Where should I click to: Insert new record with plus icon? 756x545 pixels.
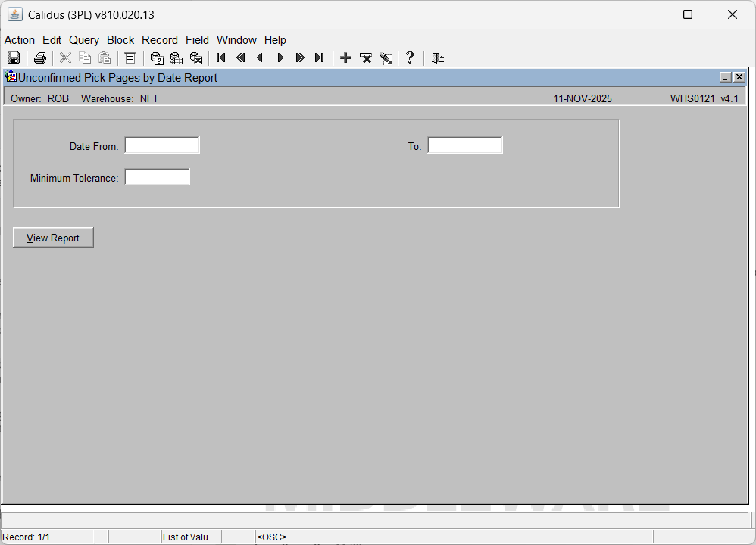[x=345, y=58]
